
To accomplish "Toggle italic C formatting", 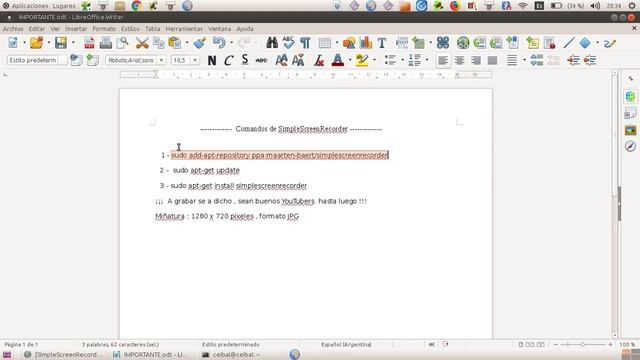I will pos(228,60).
